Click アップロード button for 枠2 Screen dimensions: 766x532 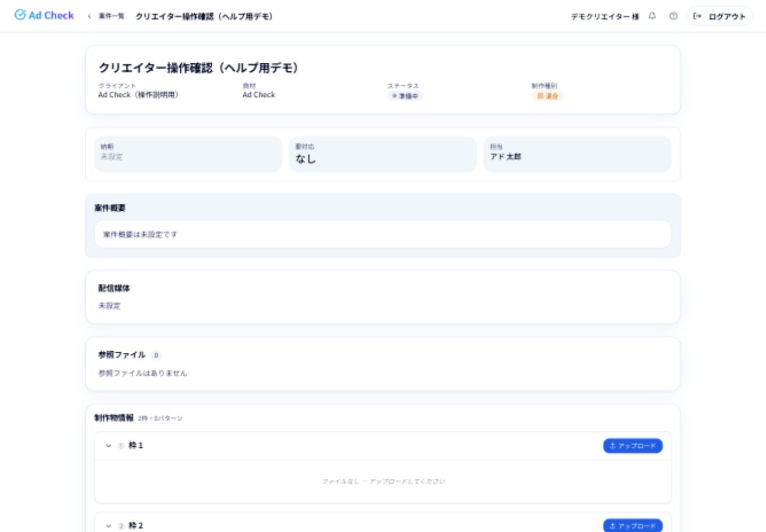point(632,526)
